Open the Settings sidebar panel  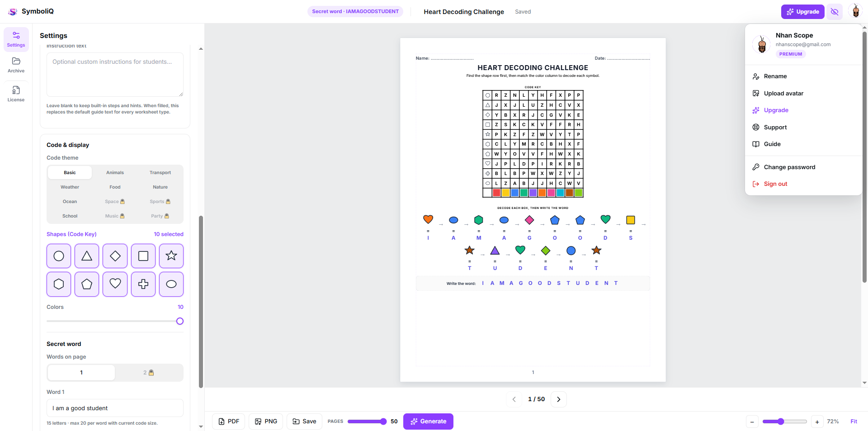16,39
